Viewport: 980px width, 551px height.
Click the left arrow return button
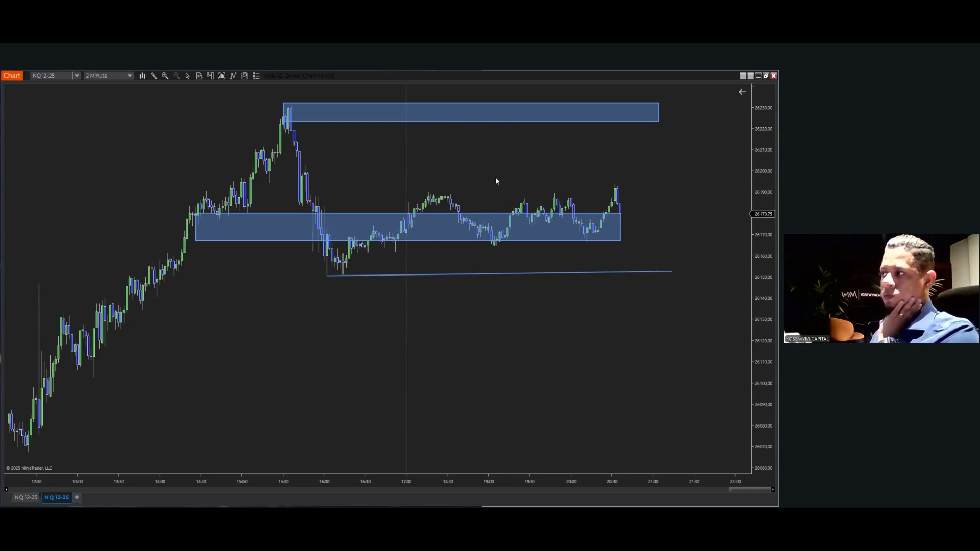(742, 92)
